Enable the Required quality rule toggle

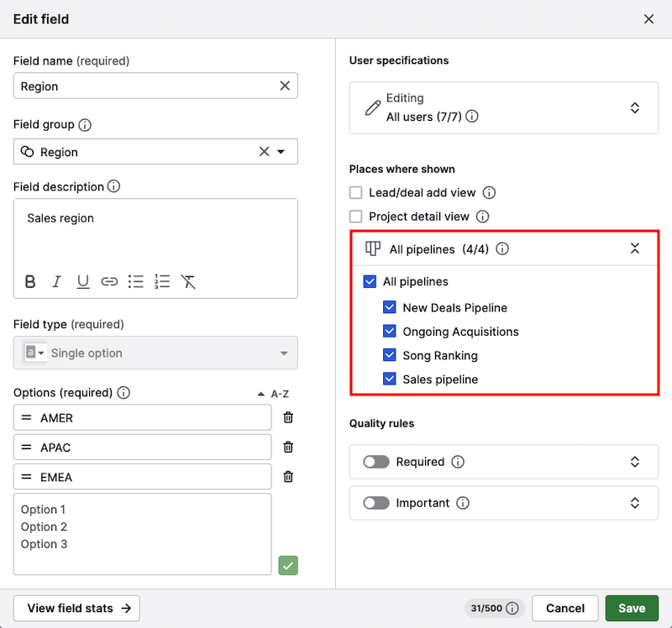pyautogui.click(x=376, y=462)
